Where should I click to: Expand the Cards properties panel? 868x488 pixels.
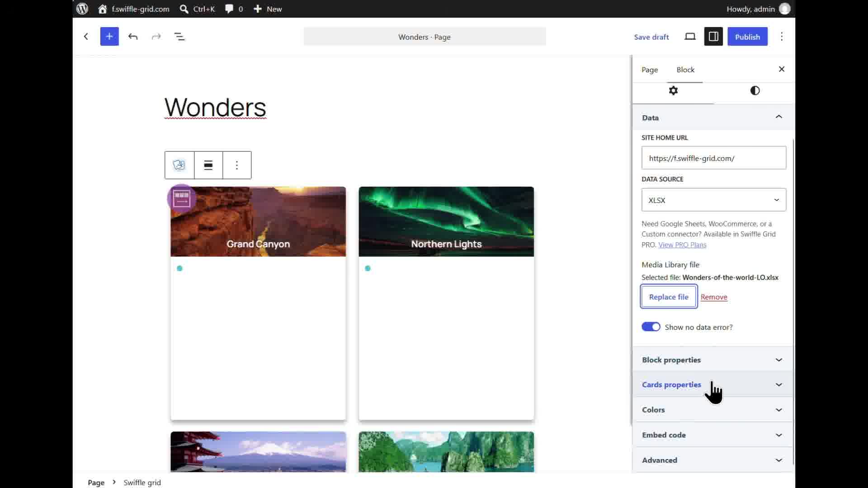tap(713, 385)
